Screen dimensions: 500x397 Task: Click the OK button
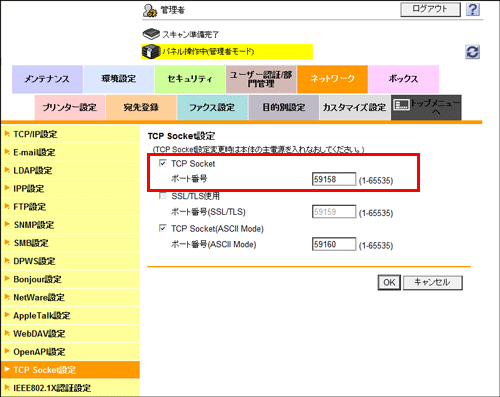click(x=389, y=283)
